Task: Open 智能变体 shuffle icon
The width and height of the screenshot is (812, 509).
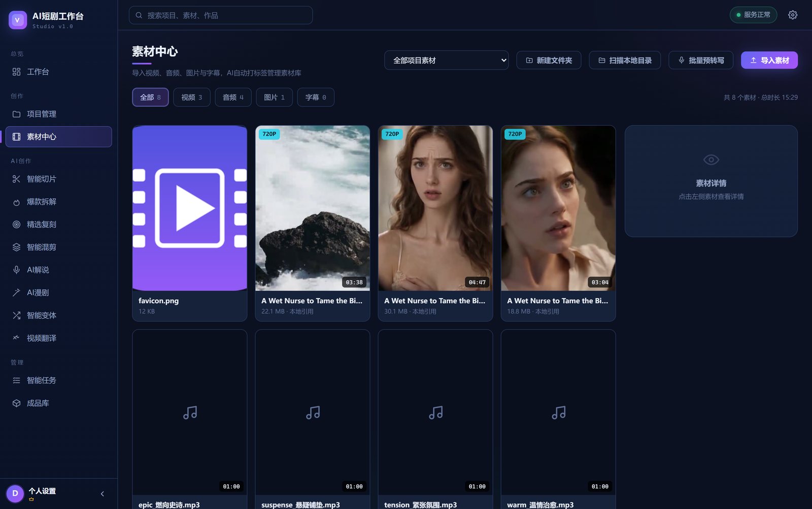Action: 16,315
